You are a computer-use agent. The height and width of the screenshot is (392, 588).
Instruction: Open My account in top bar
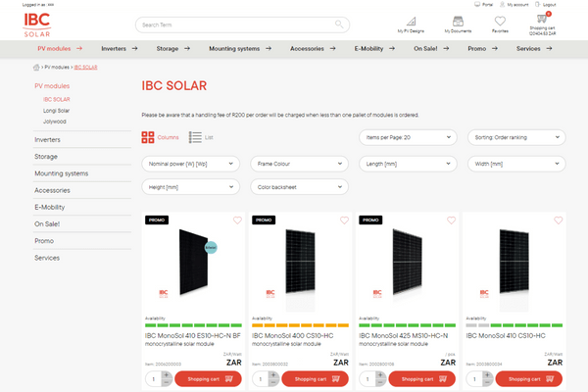(x=514, y=5)
